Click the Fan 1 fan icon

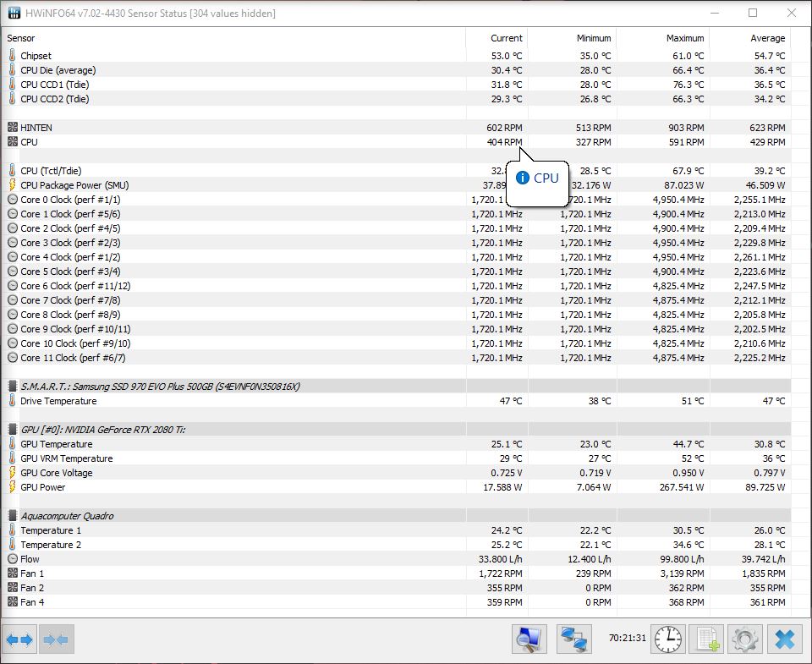click(x=13, y=573)
